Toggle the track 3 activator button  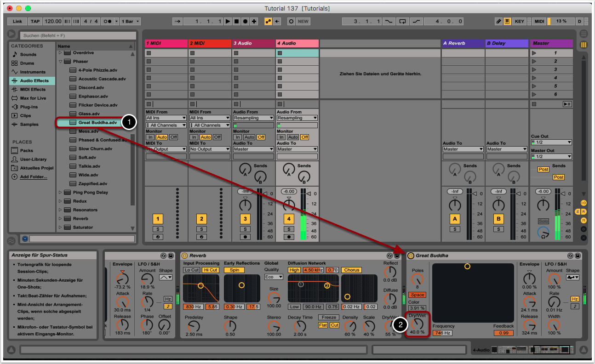point(246,219)
